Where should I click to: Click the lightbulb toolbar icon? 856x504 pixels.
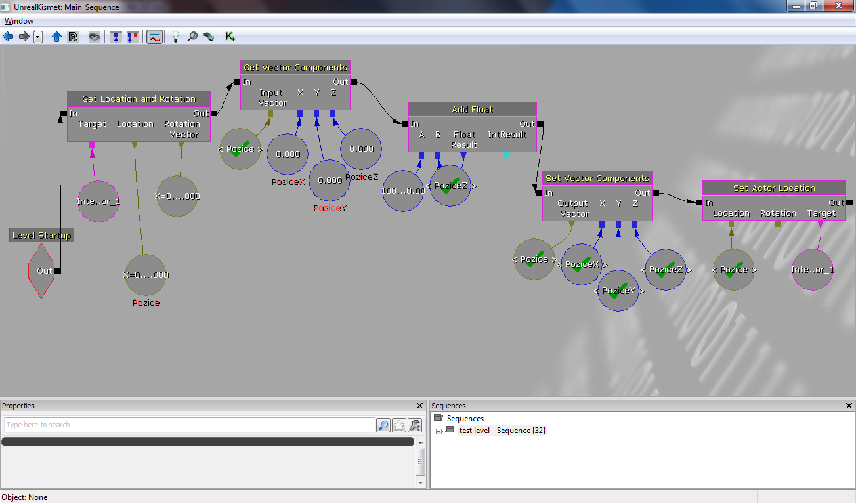175,37
